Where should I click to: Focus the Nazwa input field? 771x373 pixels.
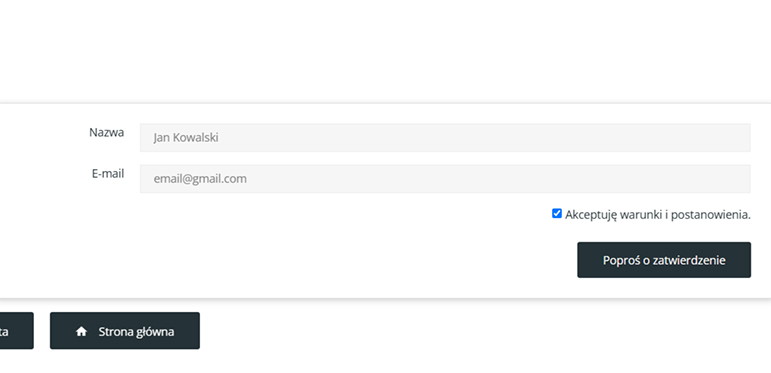tap(445, 138)
